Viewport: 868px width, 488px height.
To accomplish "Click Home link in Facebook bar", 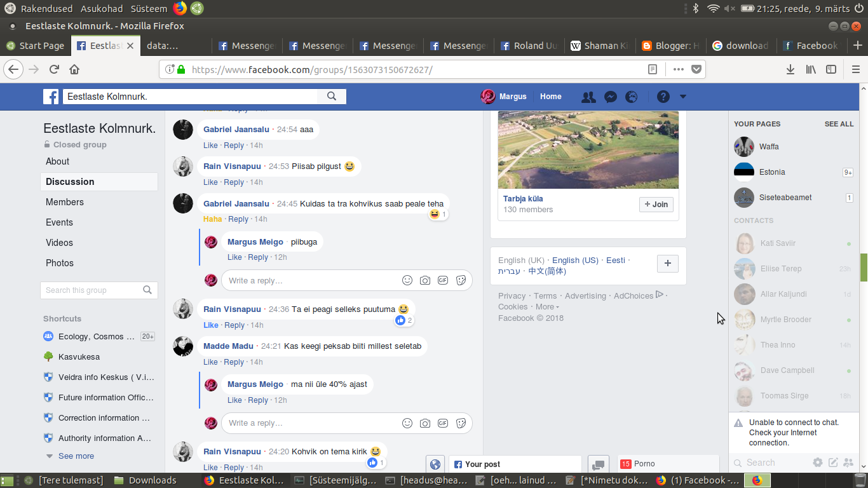I will pos(551,97).
